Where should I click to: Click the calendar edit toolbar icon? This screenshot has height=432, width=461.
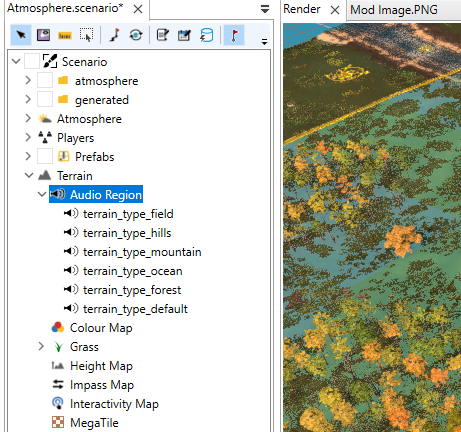pyautogui.click(x=184, y=35)
